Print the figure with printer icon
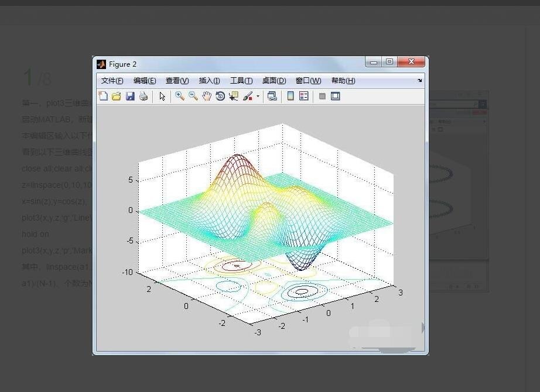Screen dimensions: 540x392 pos(143,97)
